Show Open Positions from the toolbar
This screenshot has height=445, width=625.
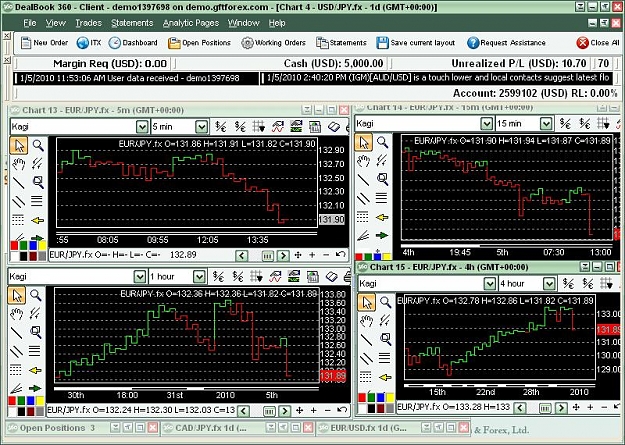[x=199, y=43]
